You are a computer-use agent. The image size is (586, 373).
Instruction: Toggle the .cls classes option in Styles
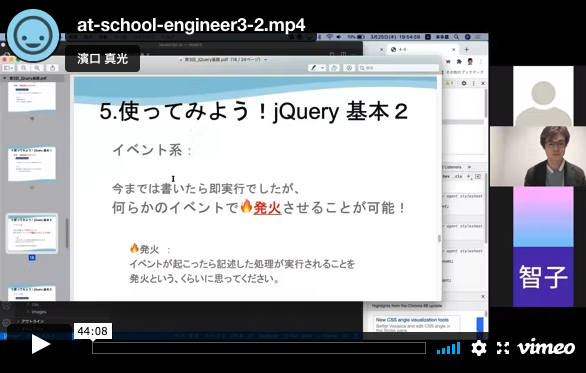[x=457, y=176]
